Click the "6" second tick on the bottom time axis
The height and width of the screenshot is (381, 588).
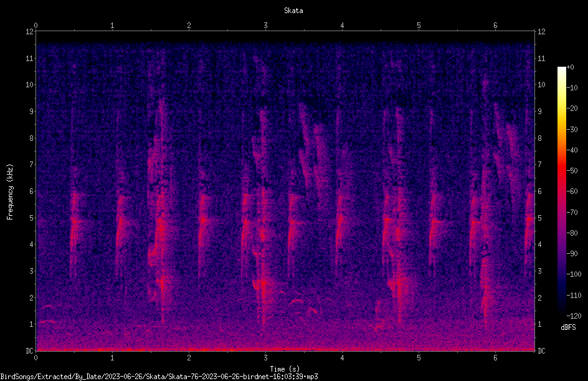[495, 358]
